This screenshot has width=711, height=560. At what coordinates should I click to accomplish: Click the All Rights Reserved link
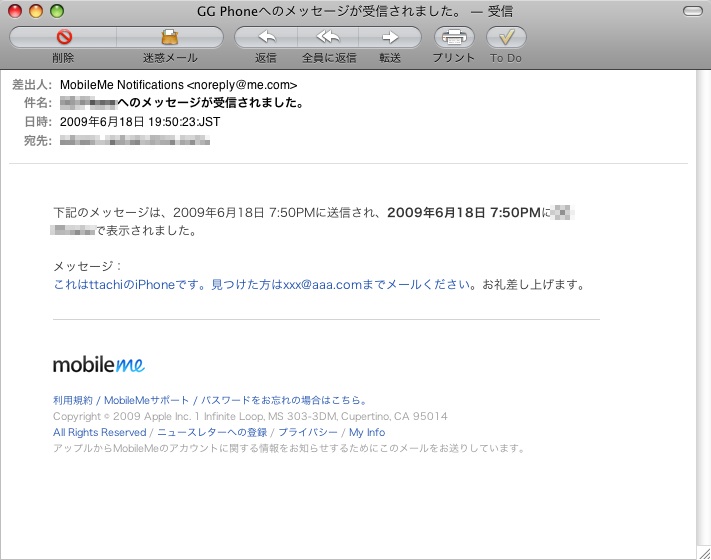[100, 432]
